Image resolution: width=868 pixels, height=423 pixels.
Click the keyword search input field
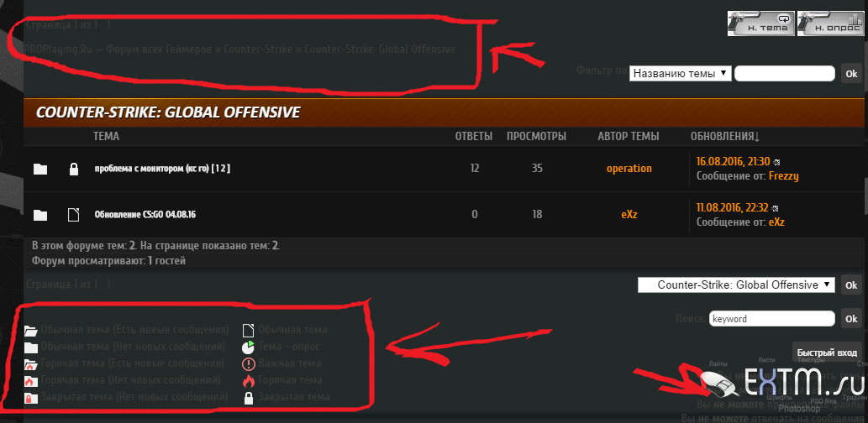coord(771,319)
